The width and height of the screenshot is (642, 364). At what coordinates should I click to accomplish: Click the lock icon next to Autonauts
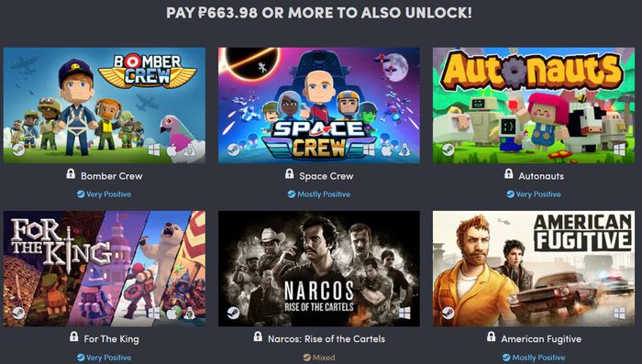[x=508, y=174]
